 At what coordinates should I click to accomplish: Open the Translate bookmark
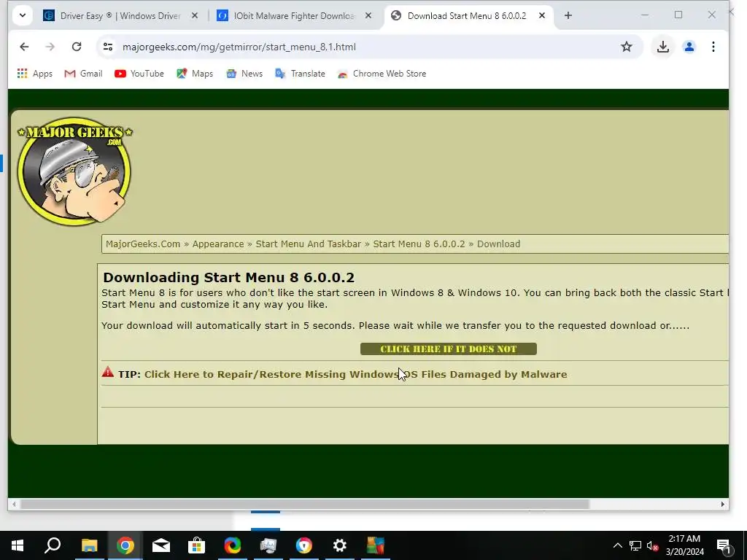pyautogui.click(x=300, y=74)
